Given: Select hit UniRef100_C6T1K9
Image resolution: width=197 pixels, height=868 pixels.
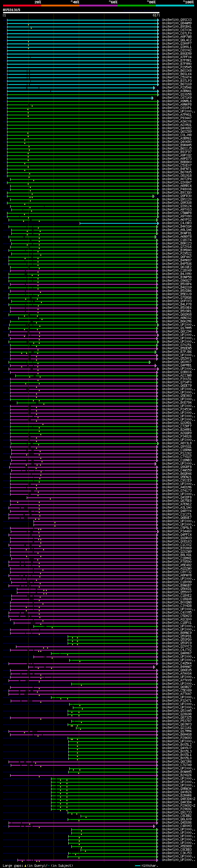Looking at the screenshot, I should pos(177,98).
